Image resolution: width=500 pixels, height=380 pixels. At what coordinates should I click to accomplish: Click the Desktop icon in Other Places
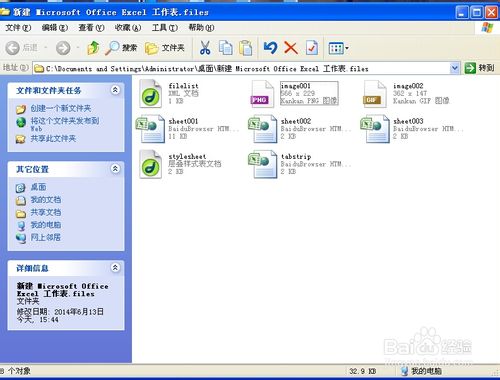21,188
